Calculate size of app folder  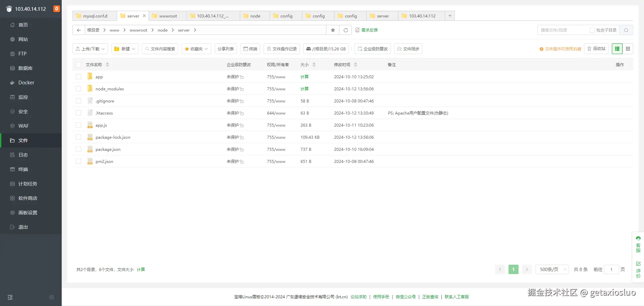305,77
